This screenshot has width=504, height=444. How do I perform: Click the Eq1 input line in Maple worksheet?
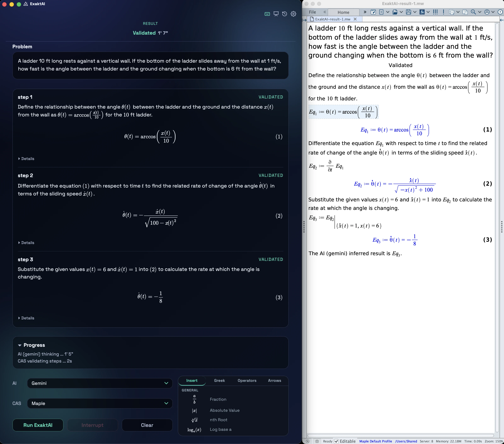[344, 112]
